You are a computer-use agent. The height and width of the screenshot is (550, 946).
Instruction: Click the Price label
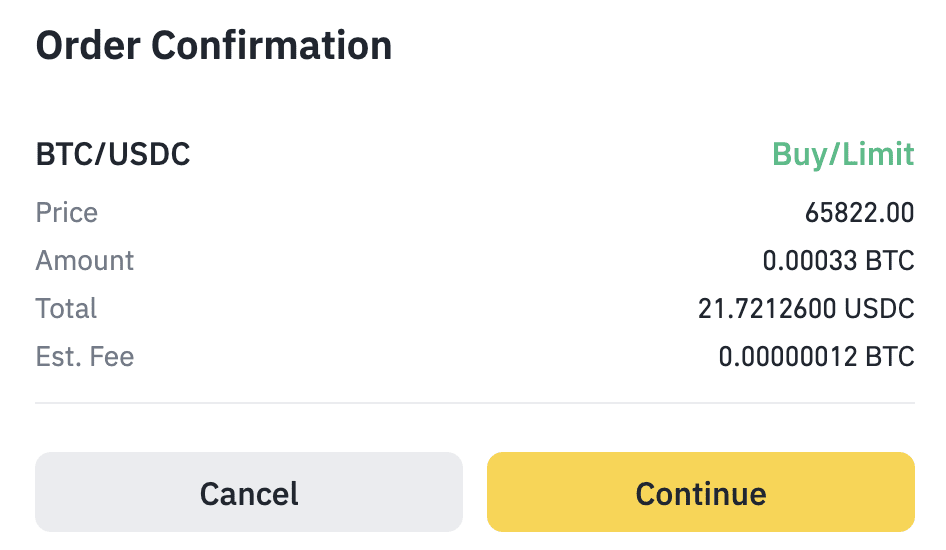67,213
